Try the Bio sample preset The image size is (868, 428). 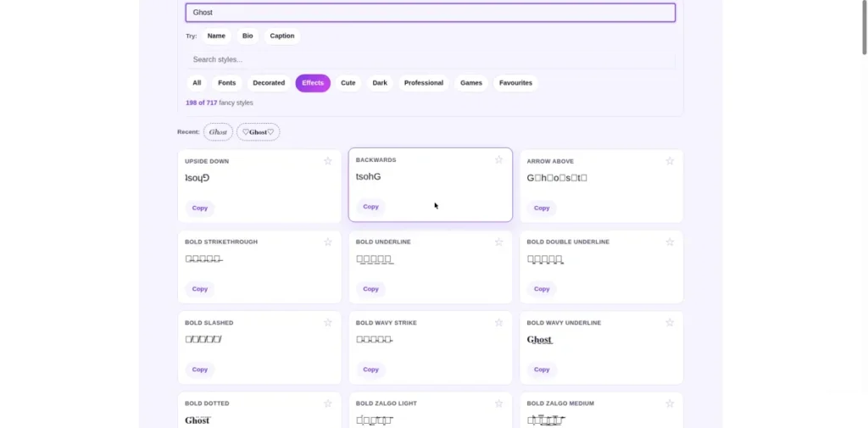[248, 36]
